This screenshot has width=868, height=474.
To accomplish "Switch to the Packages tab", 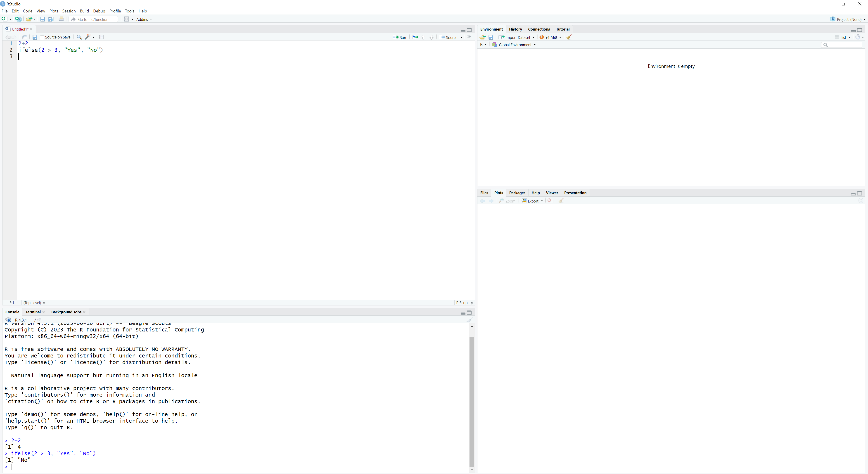I will pyautogui.click(x=517, y=193).
